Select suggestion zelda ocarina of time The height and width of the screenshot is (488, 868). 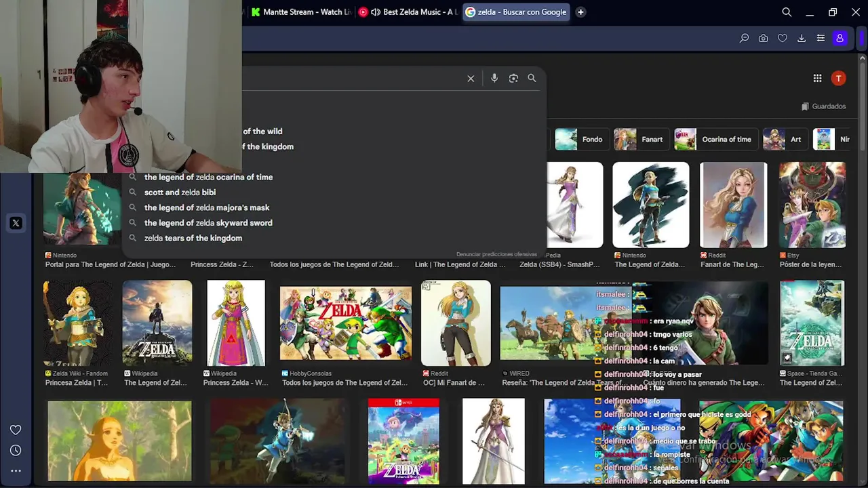pyautogui.click(x=208, y=177)
